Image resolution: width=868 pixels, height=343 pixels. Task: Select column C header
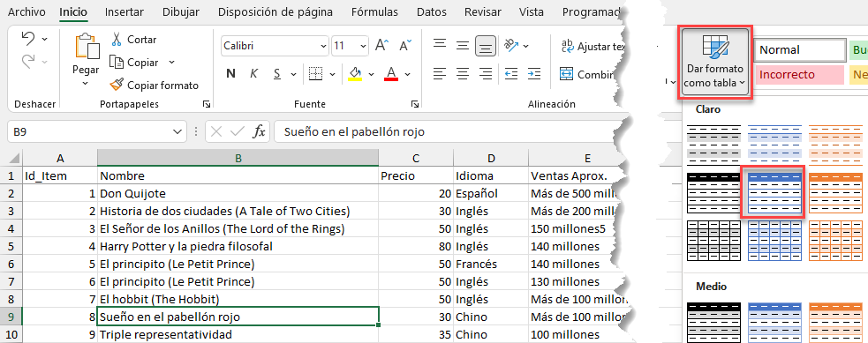coord(416,158)
